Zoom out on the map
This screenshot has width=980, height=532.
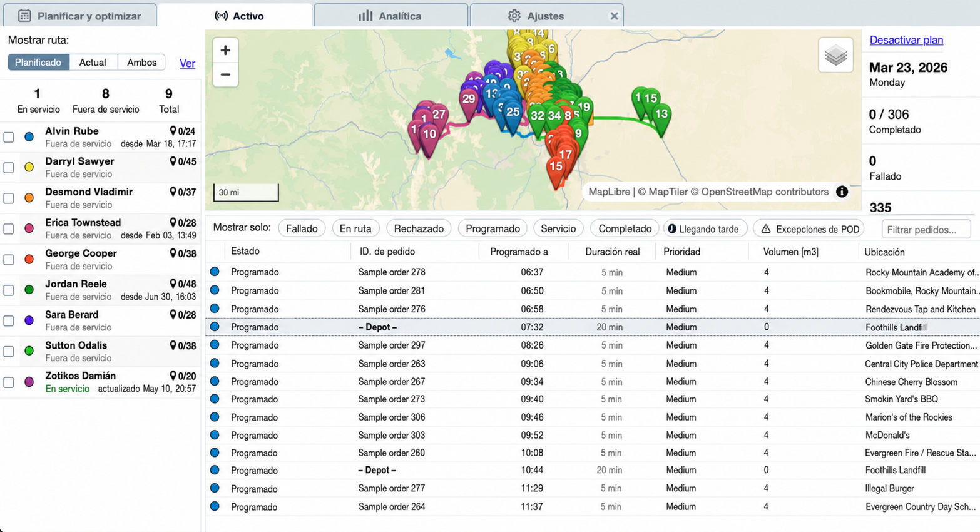225,74
